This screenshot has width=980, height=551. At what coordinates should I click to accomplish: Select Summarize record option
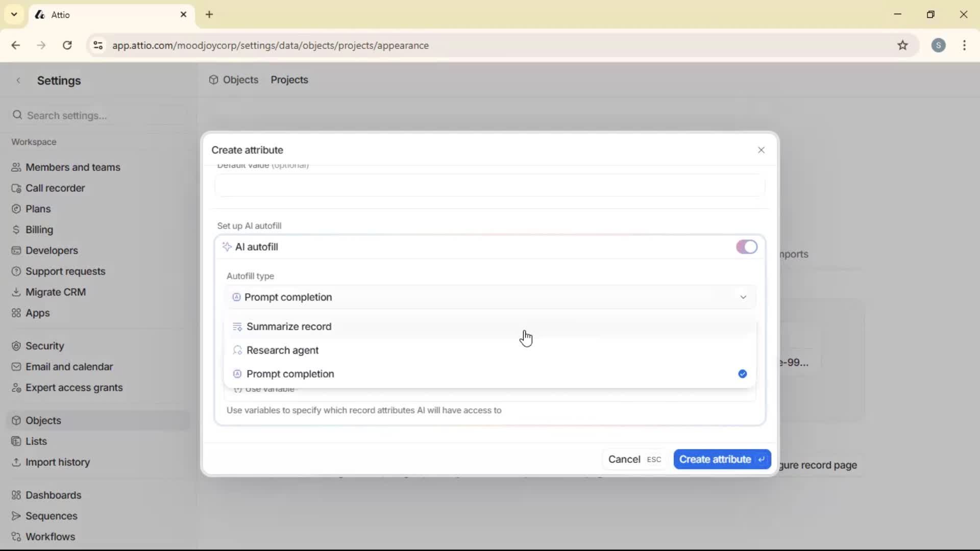(x=289, y=327)
